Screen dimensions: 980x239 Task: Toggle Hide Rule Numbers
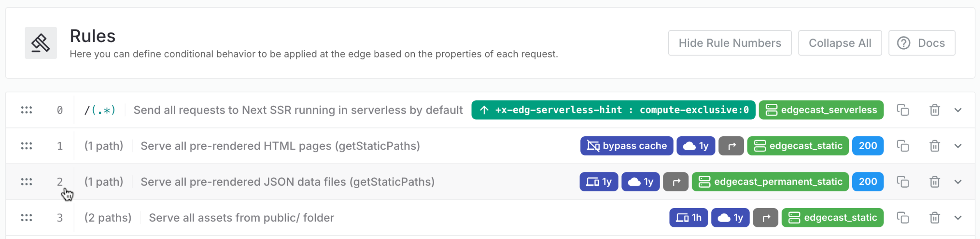(729, 43)
